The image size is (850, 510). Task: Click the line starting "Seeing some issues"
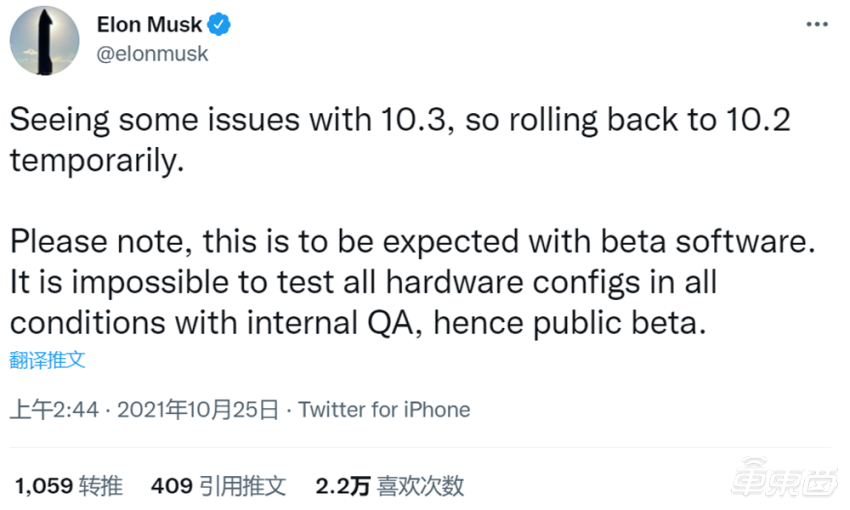[x=400, y=122]
